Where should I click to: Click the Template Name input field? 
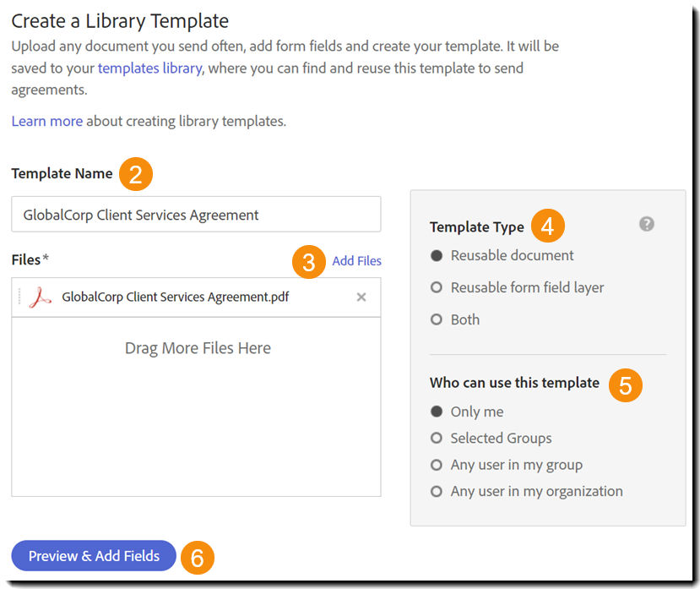pyautogui.click(x=195, y=214)
